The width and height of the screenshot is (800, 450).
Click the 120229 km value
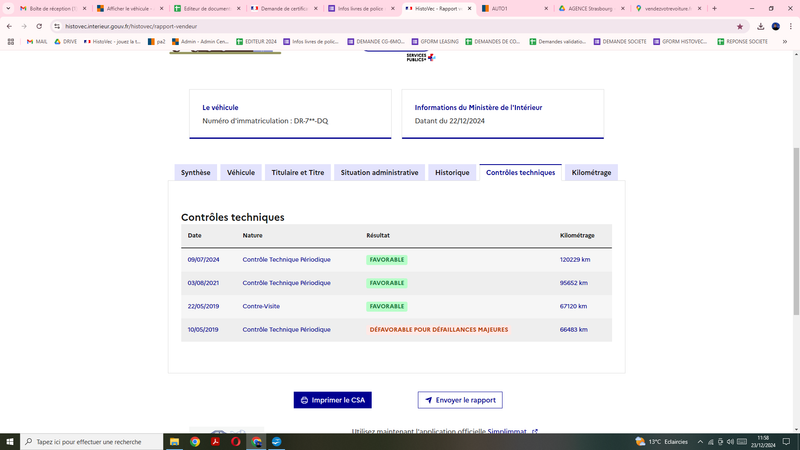point(575,260)
